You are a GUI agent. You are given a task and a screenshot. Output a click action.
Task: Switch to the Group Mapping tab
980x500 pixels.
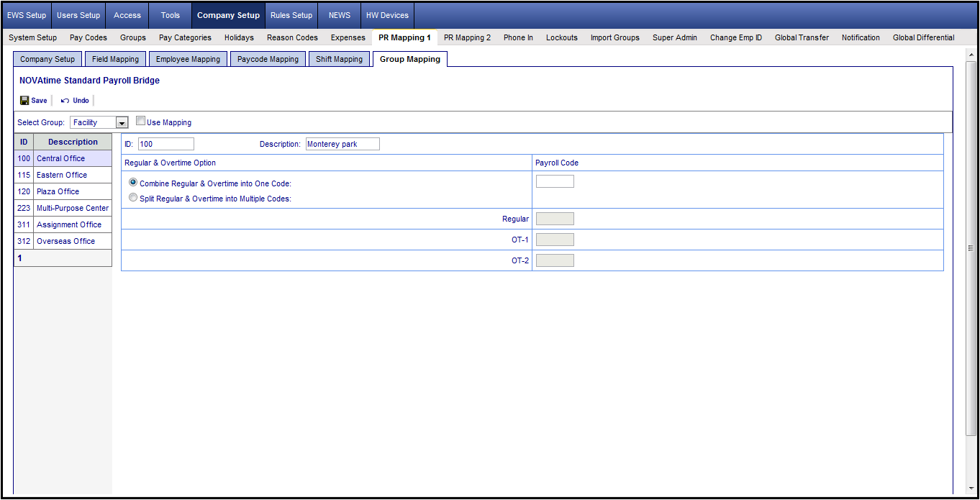[x=410, y=59]
